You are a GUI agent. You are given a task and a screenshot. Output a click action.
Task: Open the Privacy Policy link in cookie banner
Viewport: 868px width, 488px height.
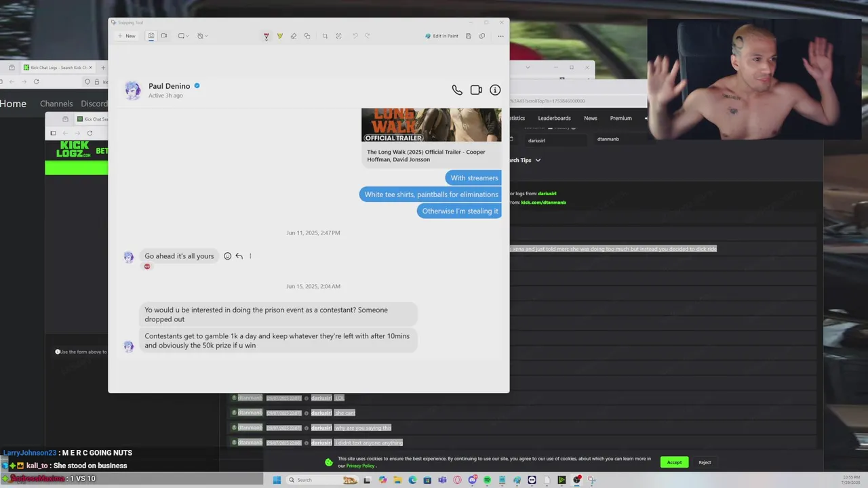[360, 466]
